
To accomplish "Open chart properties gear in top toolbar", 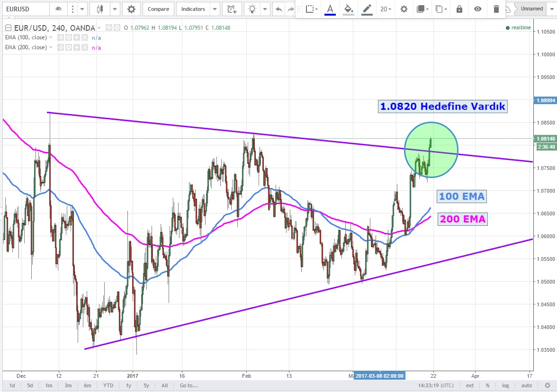I will point(131,9).
